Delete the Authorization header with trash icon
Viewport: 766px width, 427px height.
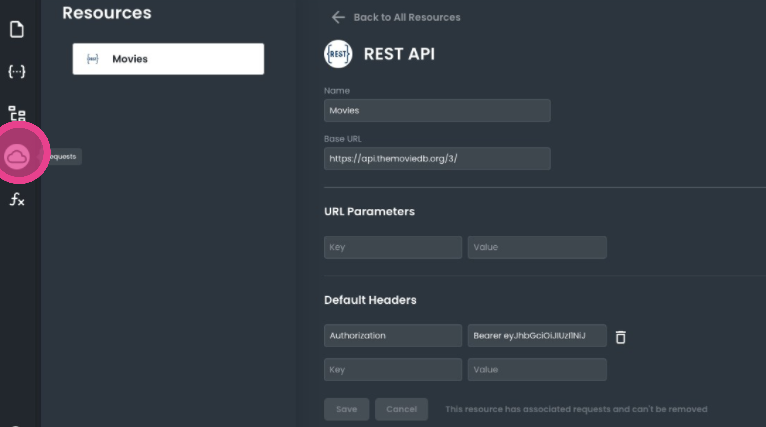tap(620, 337)
